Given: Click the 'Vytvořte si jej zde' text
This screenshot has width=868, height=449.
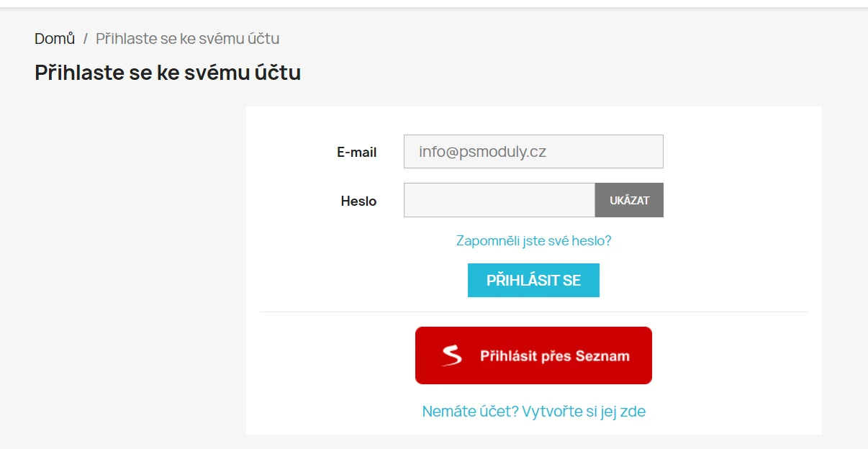Looking at the screenshot, I should coord(584,412).
